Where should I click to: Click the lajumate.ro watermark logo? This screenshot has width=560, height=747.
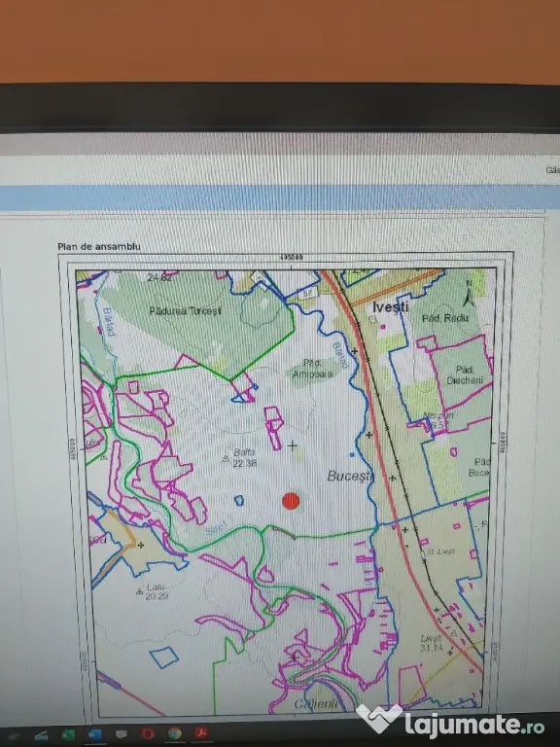pos(451,721)
